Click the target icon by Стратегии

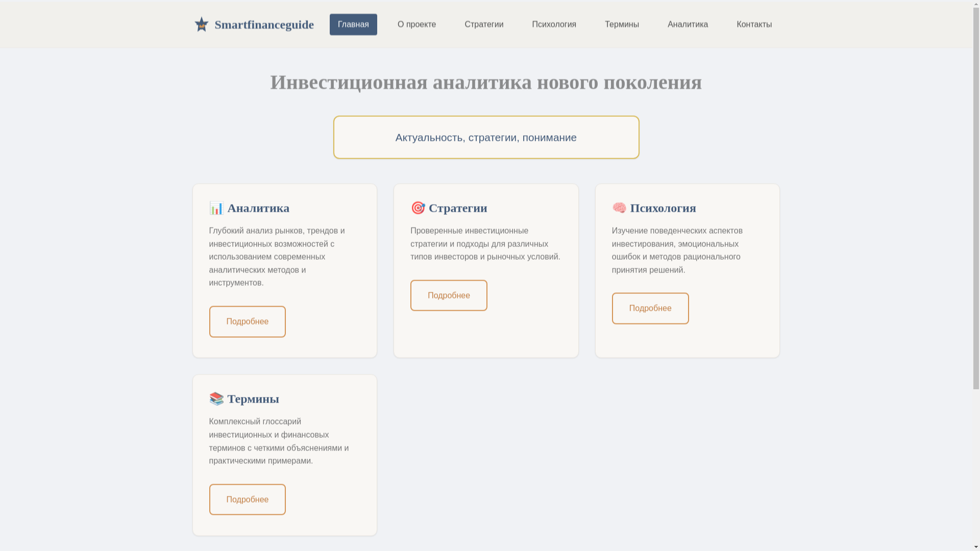[418, 208]
